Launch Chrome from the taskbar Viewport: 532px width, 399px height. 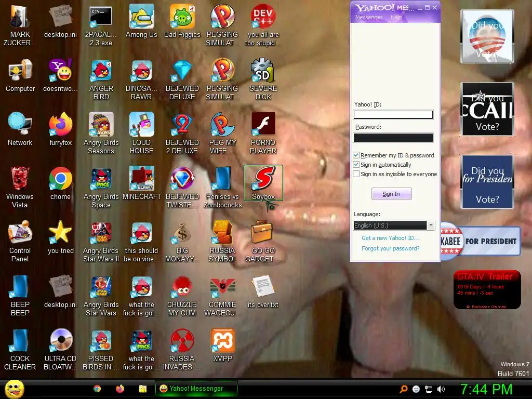[x=97, y=389]
